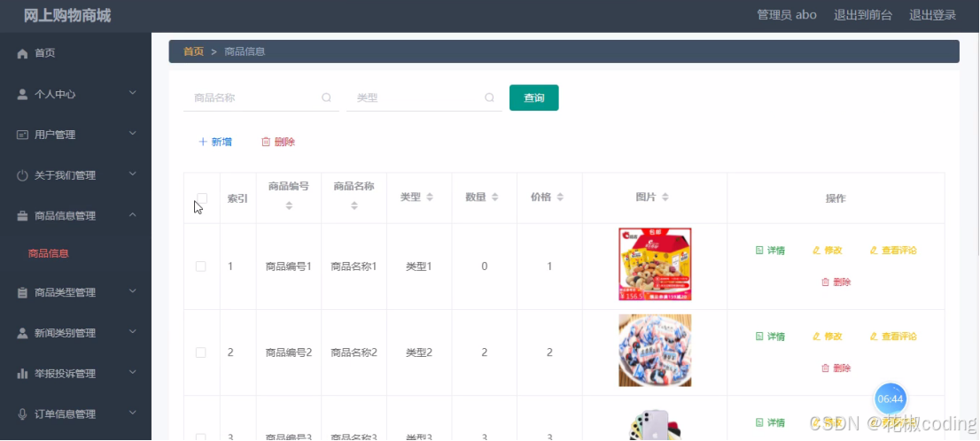Click the user icon beside 新闻类别管理
This screenshot has width=980, height=441.
[22, 333]
